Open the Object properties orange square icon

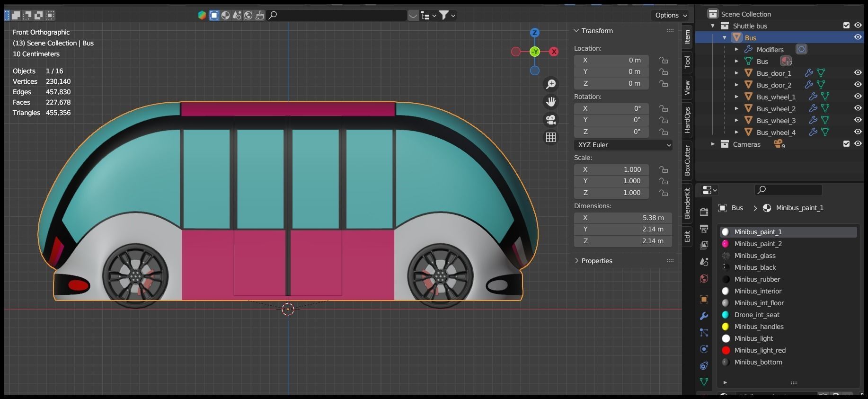pyautogui.click(x=704, y=299)
